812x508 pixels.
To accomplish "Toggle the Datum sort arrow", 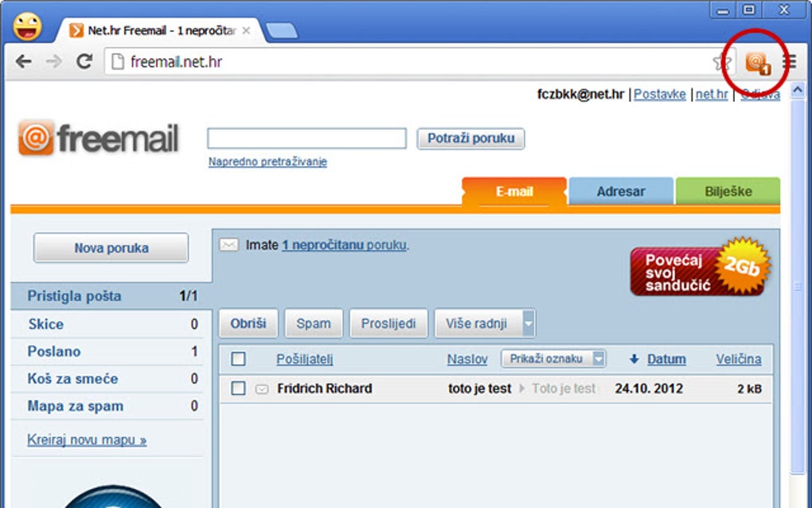I will click(633, 358).
